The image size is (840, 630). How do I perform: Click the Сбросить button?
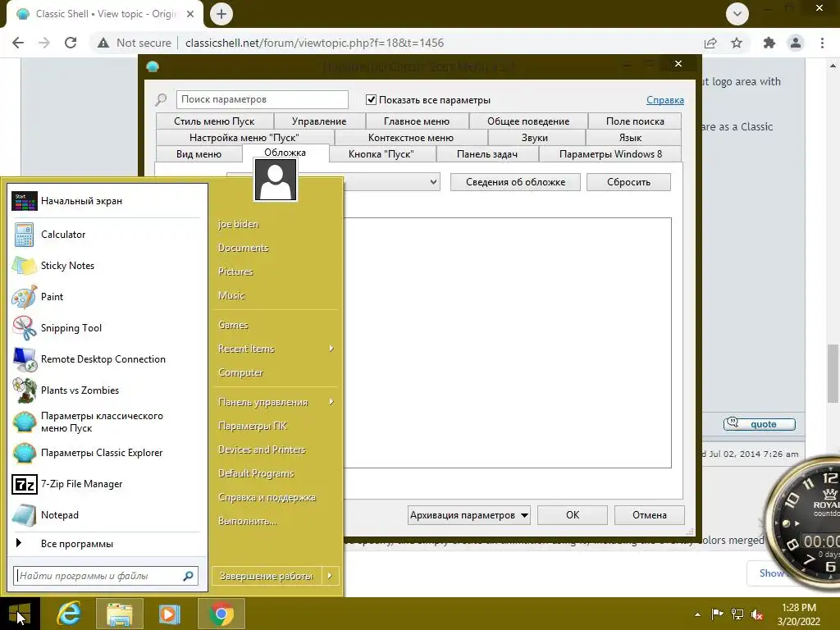[x=628, y=182]
